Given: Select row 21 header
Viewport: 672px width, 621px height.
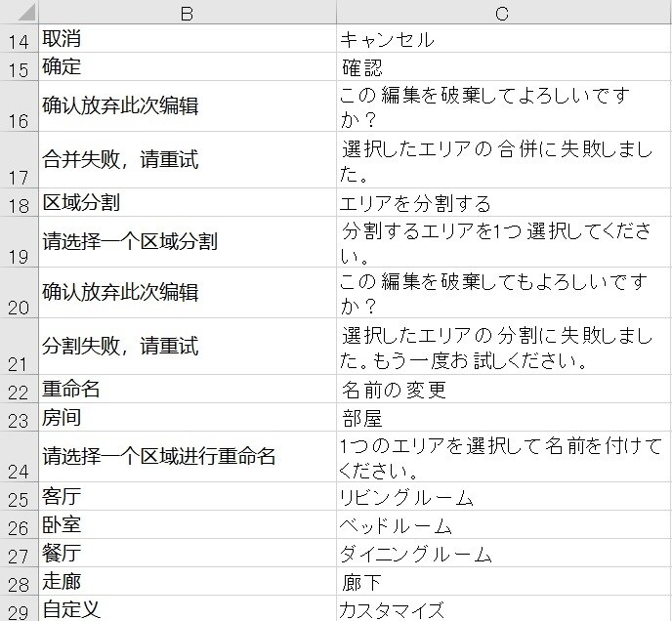Looking at the screenshot, I should pos(19,346).
